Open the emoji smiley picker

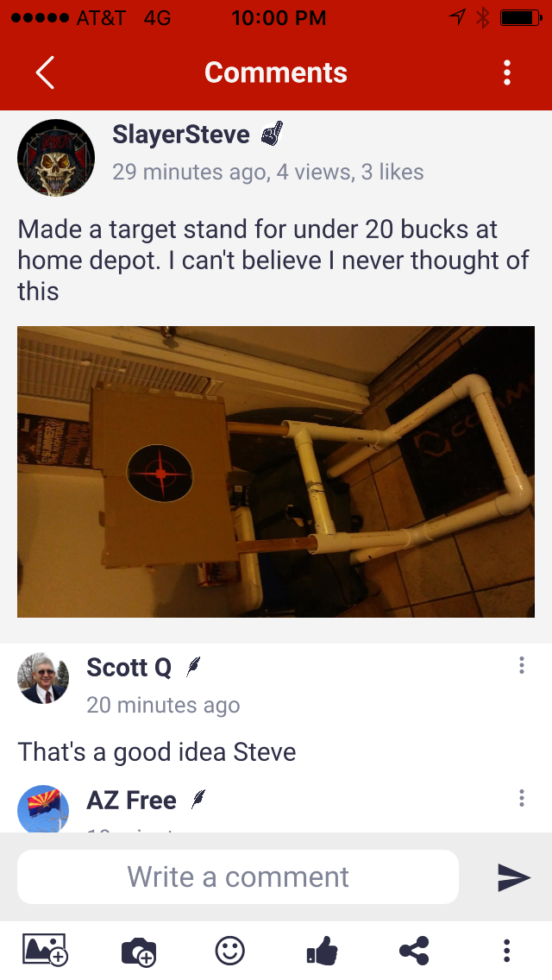point(230,951)
